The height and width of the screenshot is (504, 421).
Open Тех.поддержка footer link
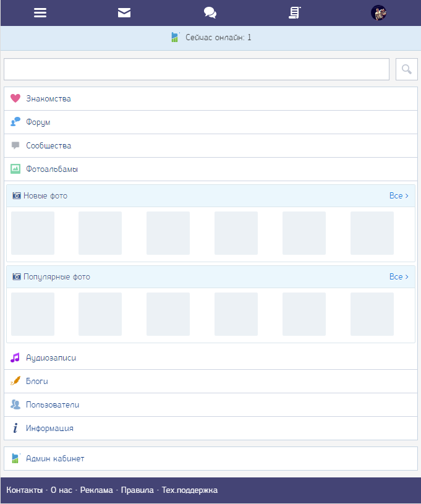190,490
